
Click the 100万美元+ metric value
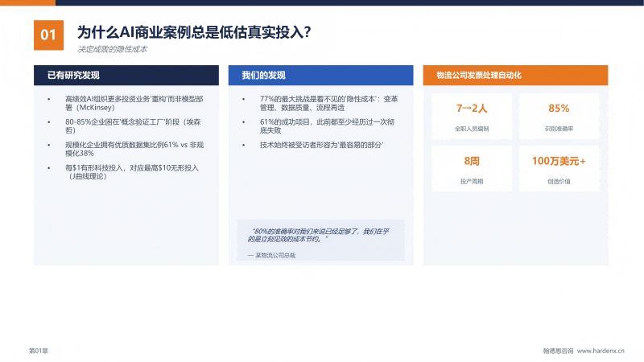[559, 161]
